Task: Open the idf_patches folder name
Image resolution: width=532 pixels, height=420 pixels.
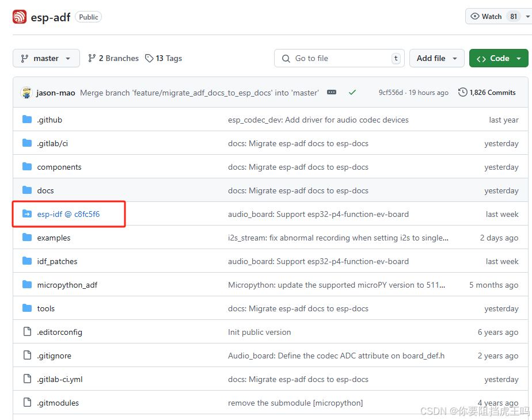Action: coord(57,261)
